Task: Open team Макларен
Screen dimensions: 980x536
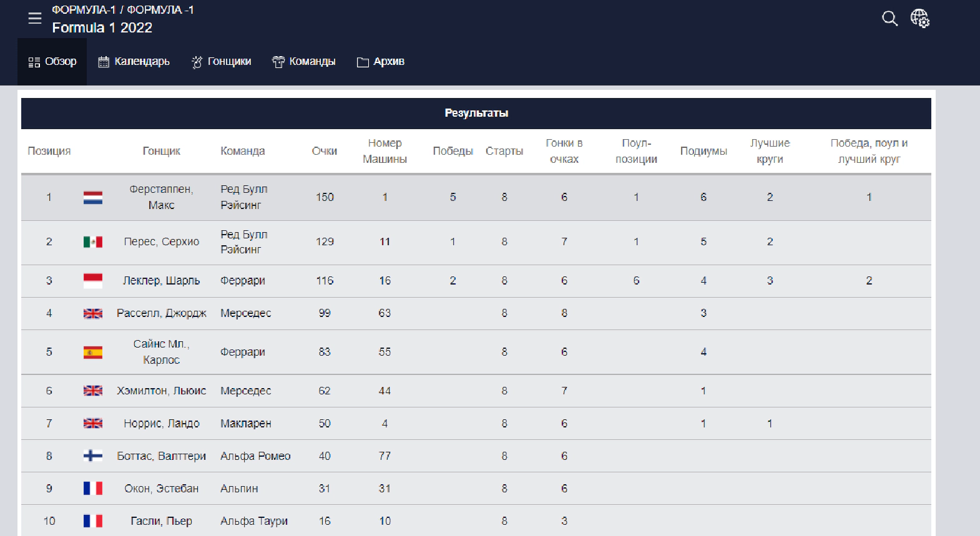Action: click(246, 423)
